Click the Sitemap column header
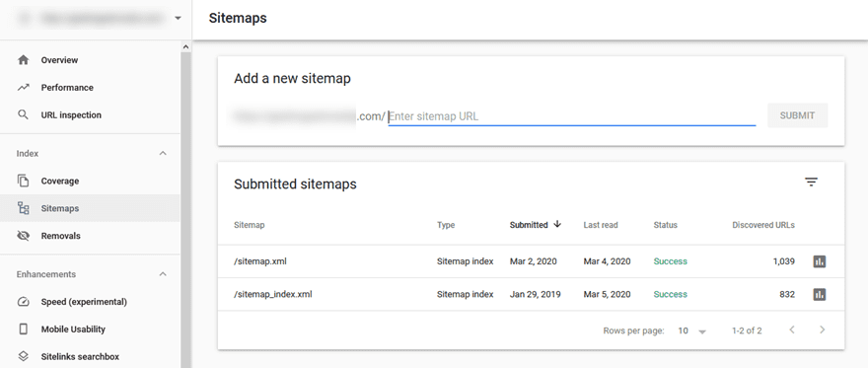This screenshot has width=868, height=368. click(250, 225)
